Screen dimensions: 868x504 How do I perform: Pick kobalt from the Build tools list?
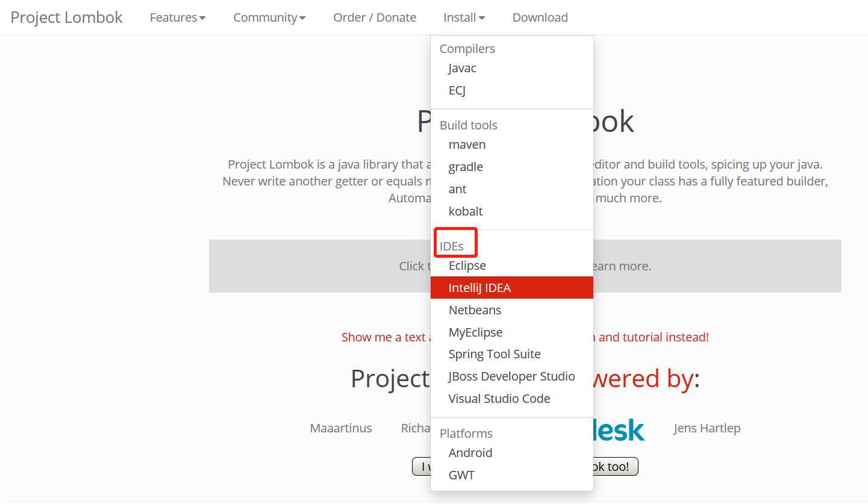(x=466, y=211)
